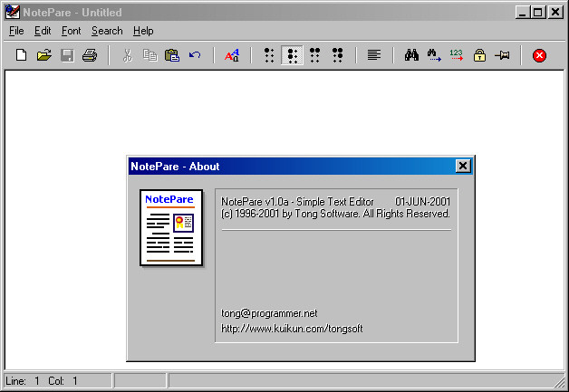Click the Find binoculars icon
569x392 pixels.
tap(411, 55)
